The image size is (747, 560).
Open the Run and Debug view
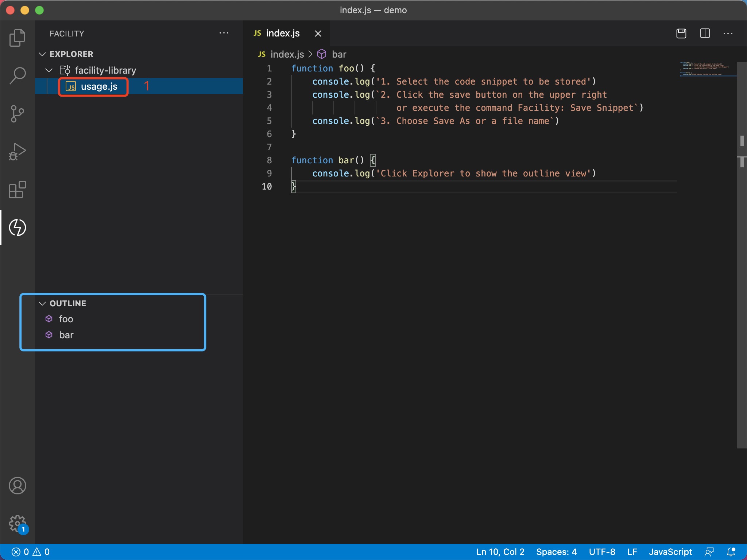(17, 152)
